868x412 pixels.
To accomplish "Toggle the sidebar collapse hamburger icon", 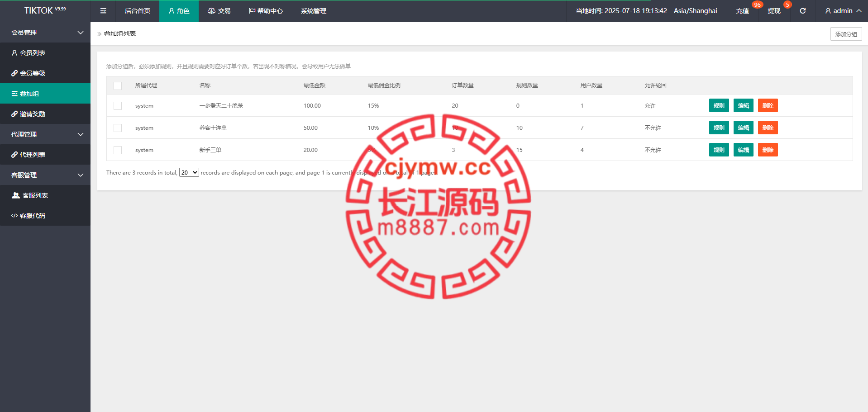I will click(x=103, y=11).
